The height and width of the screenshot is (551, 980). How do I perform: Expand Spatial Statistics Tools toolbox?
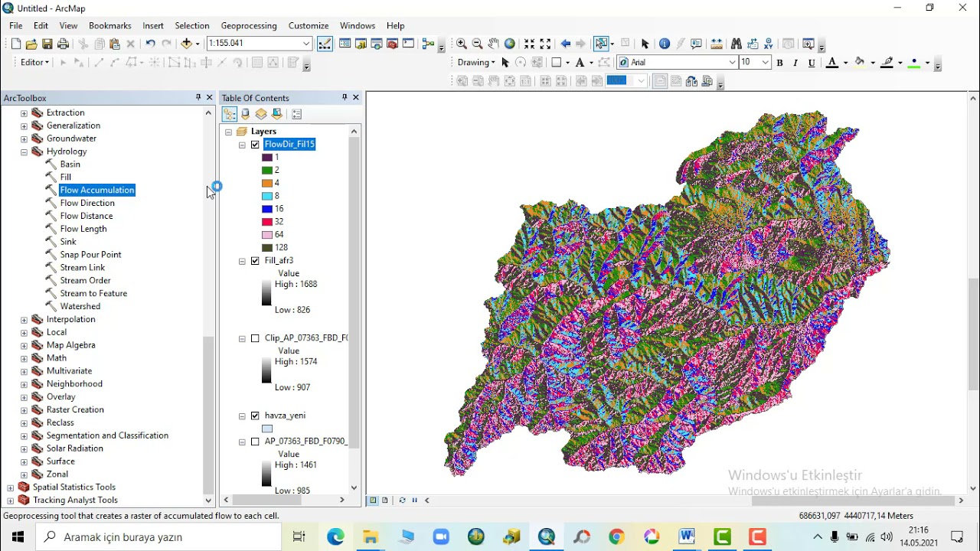tap(10, 487)
